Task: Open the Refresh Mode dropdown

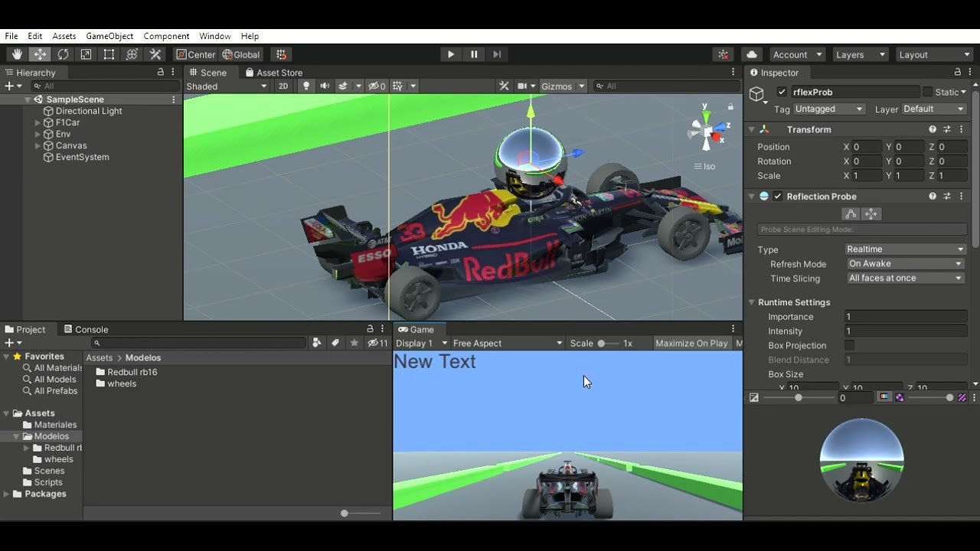Action: pyautogui.click(x=906, y=264)
